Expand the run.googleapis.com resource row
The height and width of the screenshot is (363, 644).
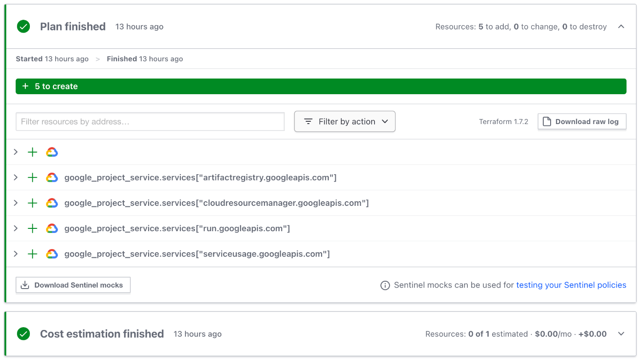pyautogui.click(x=16, y=228)
